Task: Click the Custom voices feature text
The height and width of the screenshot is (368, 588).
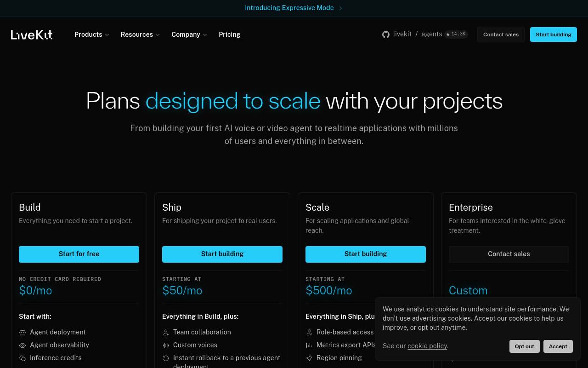Action: 195,345
